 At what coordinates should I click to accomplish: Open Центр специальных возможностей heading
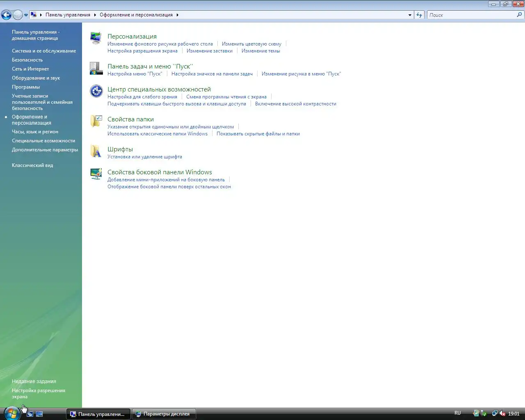159,89
